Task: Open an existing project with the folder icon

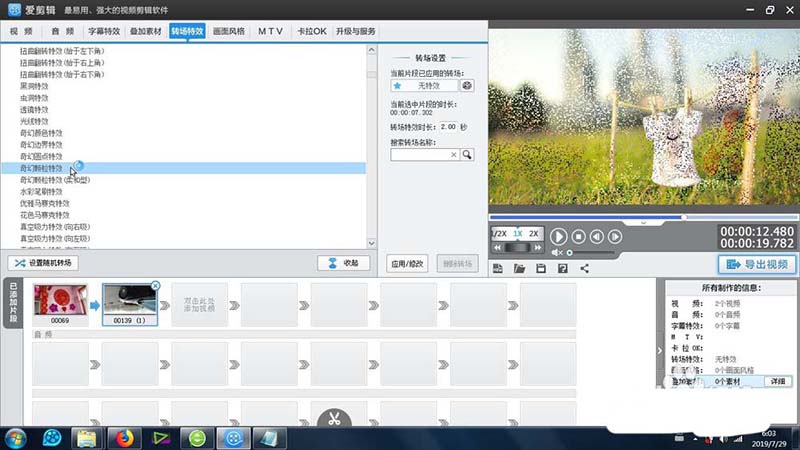Action: click(519, 268)
